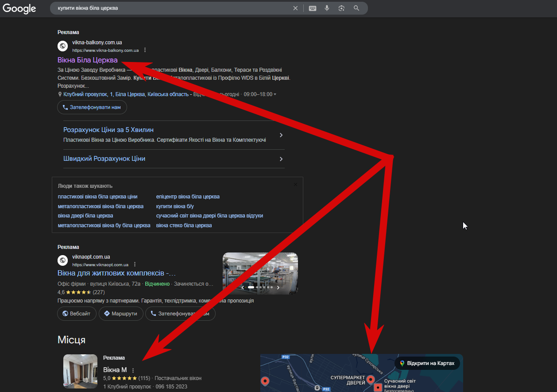The width and height of the screenshot is (557, 392).
Task: Click Відкрити на Картах button
Action: click(427, 363)
